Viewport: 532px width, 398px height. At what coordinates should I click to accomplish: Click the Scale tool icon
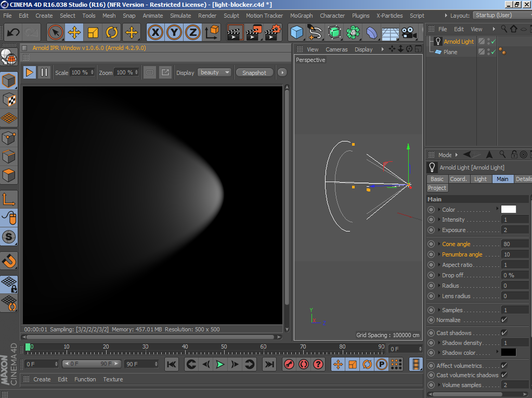coord(93,33)
